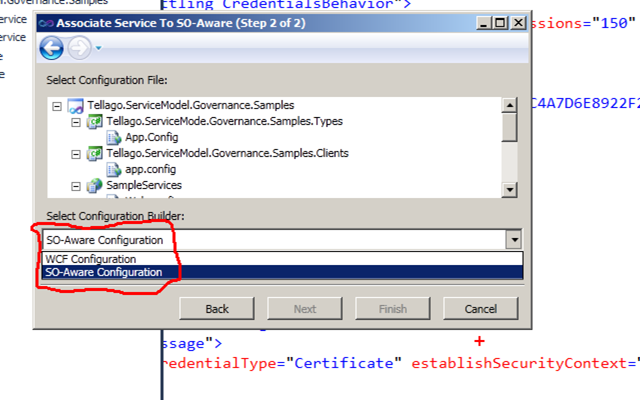Go back with the blue arrow
Image resolution: width=640 pixels, height=400 pixels.
(51, 48)
